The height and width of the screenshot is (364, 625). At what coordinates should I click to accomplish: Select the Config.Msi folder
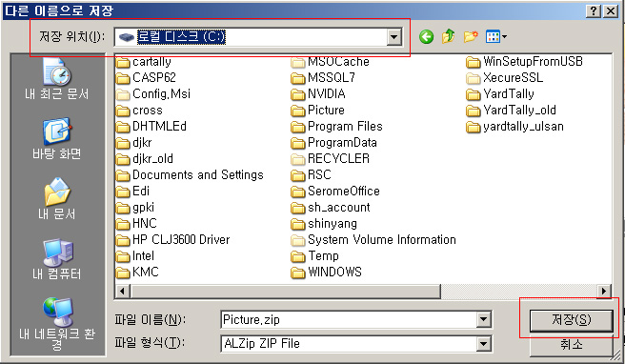(153, 93)
